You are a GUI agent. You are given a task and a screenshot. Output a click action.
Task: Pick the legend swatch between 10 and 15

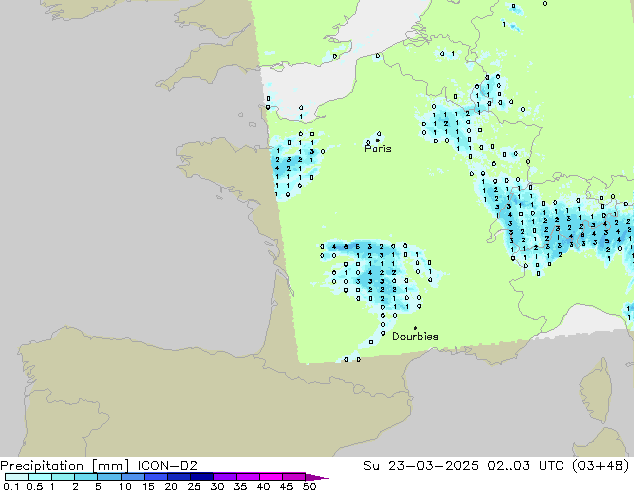132,477
